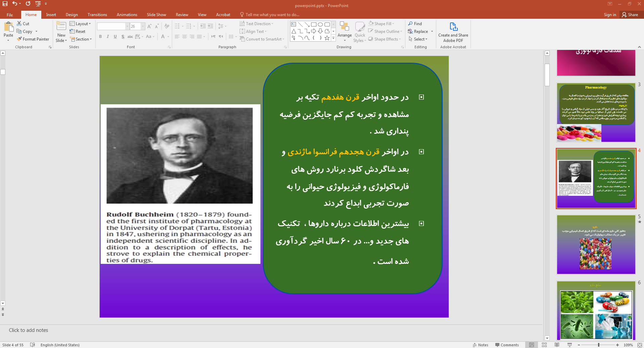Screen dimensions: 644x348
Task: Open the Transitions ribbon tab
Action: coord(97,15)
